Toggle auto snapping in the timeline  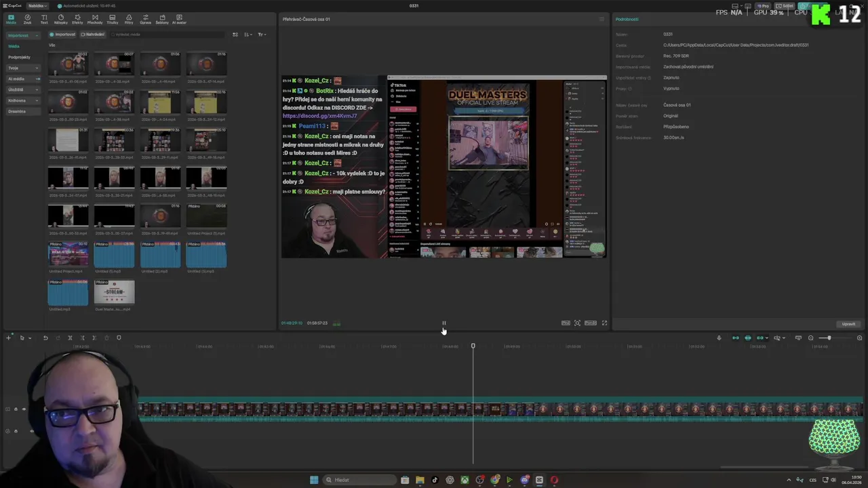click(748, 338)
